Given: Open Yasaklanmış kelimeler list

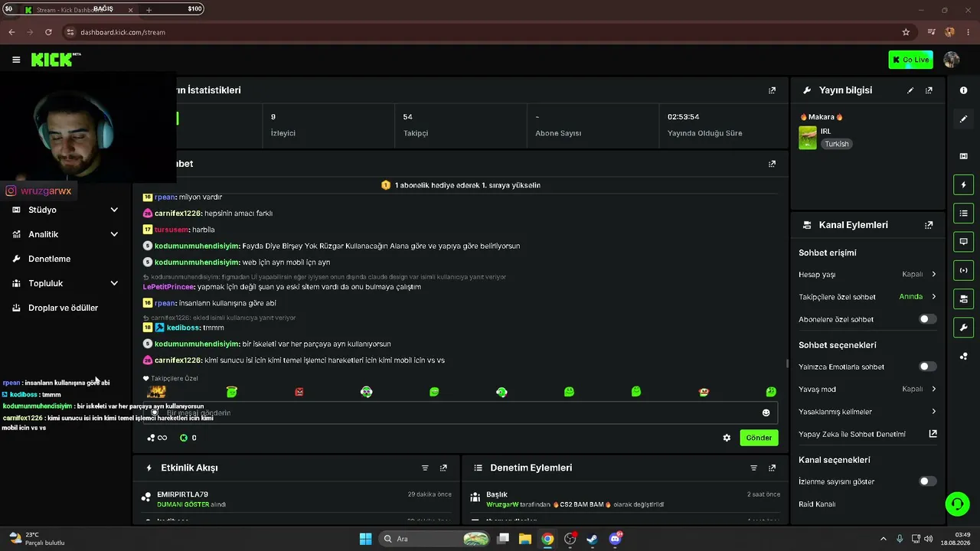Looking at the screenshot, I should (867, 412).
